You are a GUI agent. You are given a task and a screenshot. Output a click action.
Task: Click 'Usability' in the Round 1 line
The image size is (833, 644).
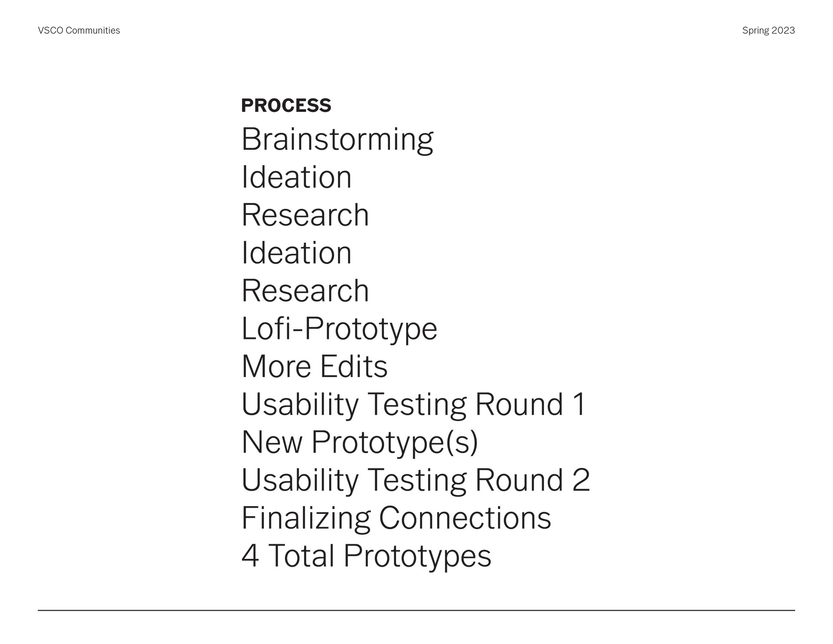click(x=299, y=405)
